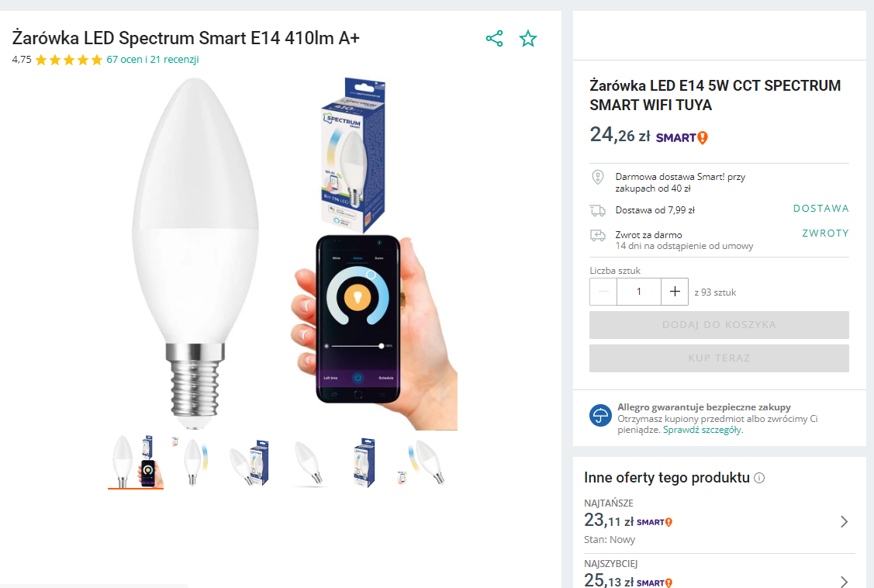Click the free returns box icon
The width and height of the screenshot is (874, 588).
(x=597, y=235)
